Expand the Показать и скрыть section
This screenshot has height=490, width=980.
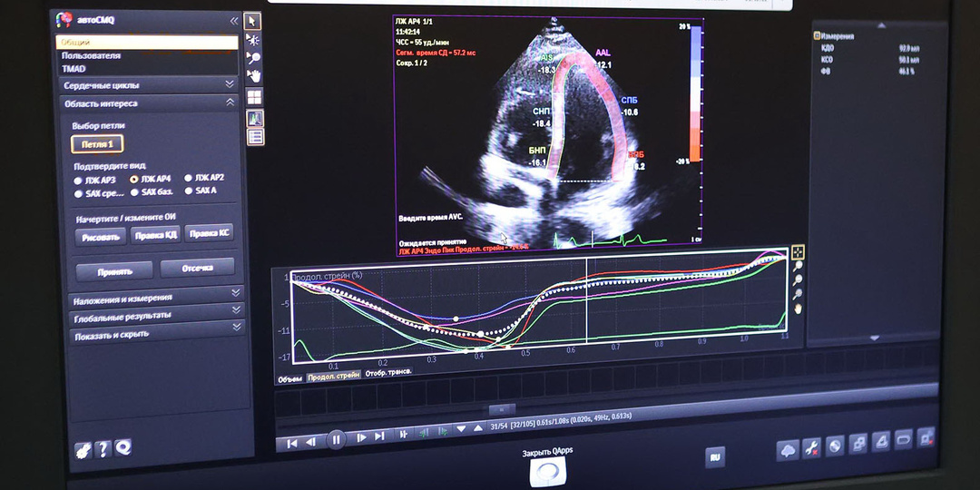coord(156,333)
